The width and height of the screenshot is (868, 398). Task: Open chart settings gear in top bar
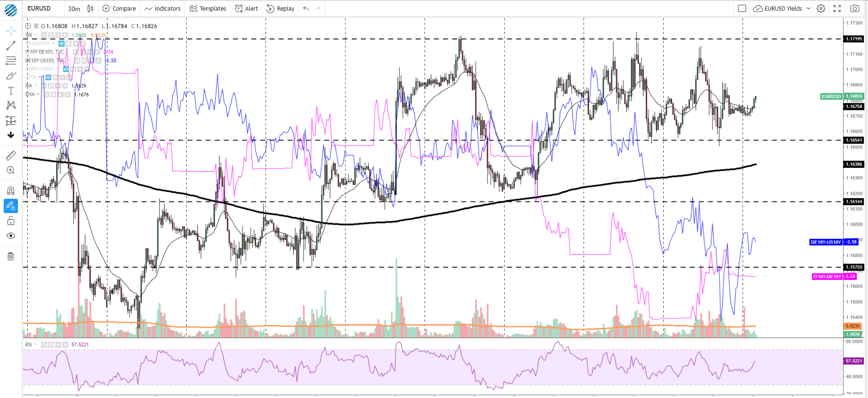point(821,8)
